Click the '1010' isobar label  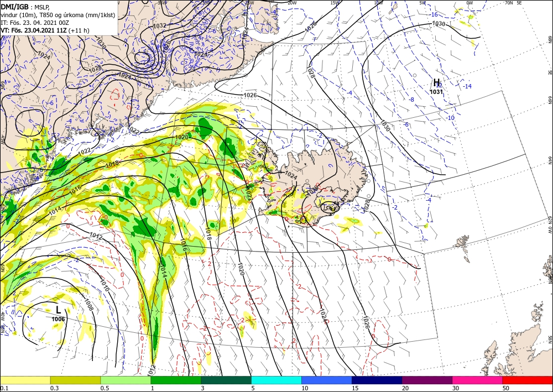[105, 285]
